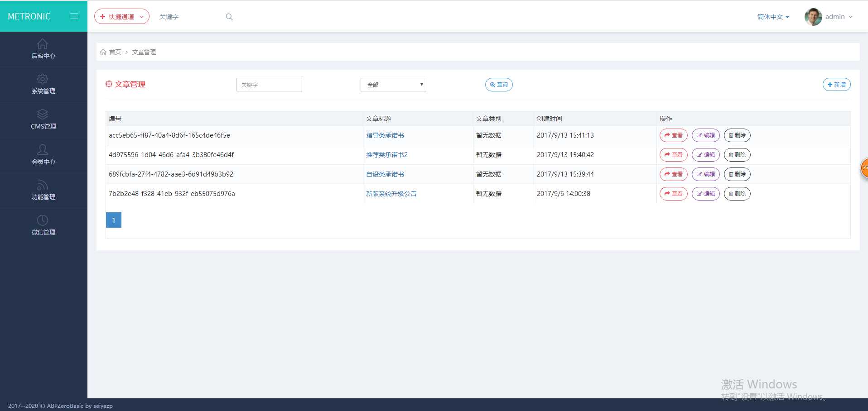The image size is (868, 411).
Task: Select ID acc5eb65-ff87-40a4-8d6f-165c4de46f5e
Action: tap(169, 135)
